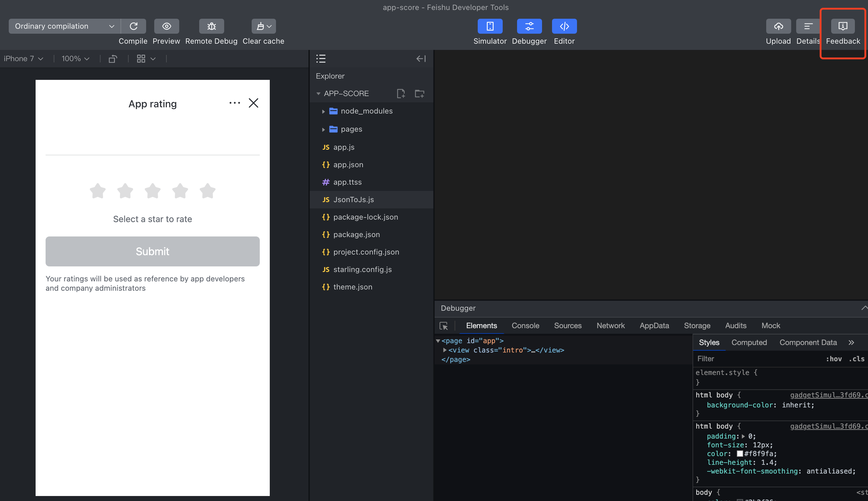The height and width of the screenshot is (501, 868).
Task: Click the new folder icon in Explorer
Action: (x=419, y=94)
